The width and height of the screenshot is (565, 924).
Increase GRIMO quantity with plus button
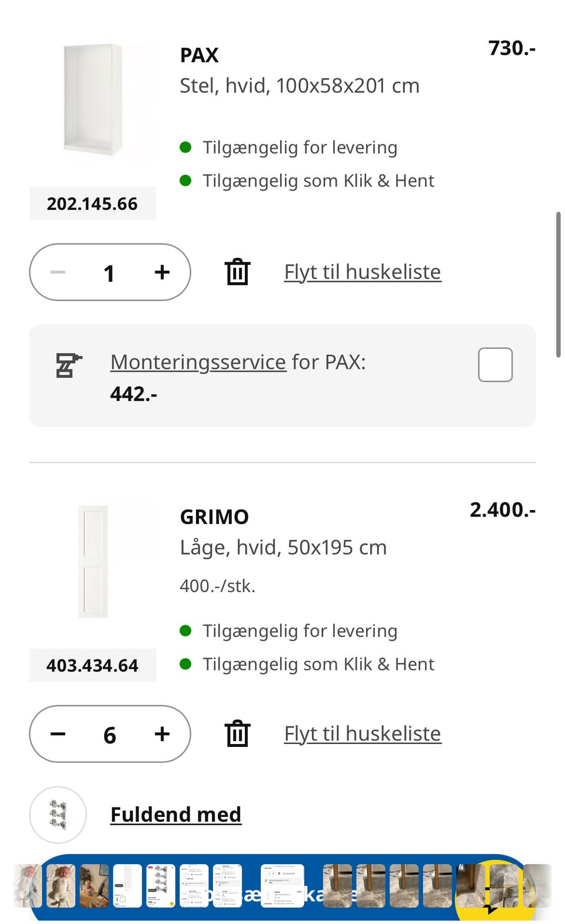162,734
